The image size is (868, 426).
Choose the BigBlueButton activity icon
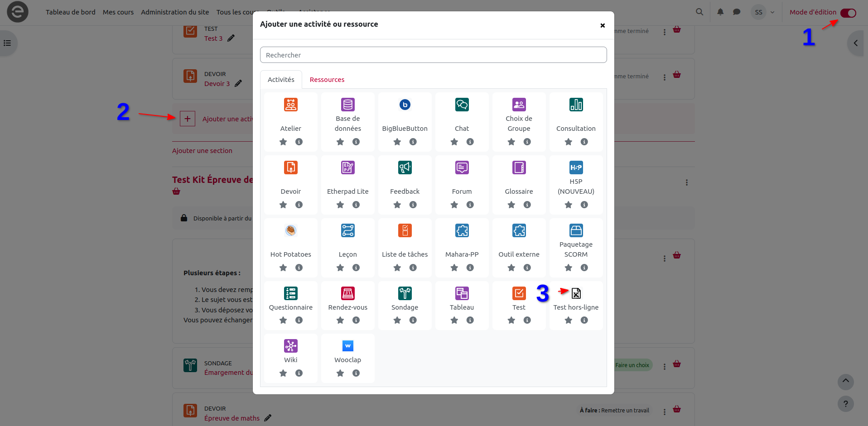405,105
